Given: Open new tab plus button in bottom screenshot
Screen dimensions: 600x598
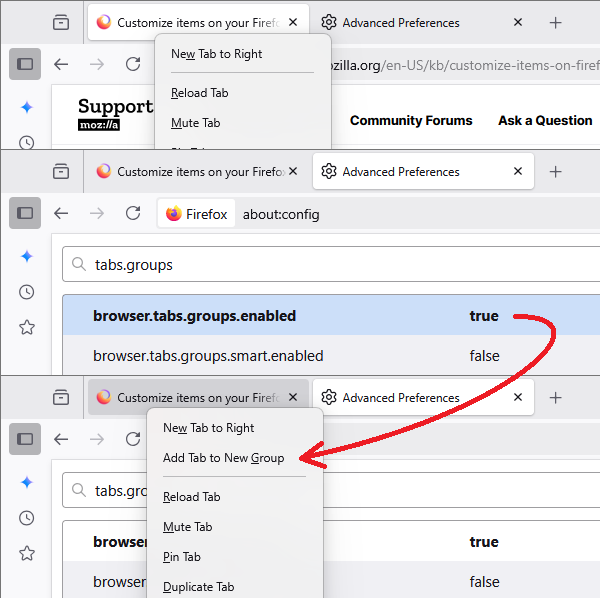Looking at the screenshot, I should pos(555,398).
